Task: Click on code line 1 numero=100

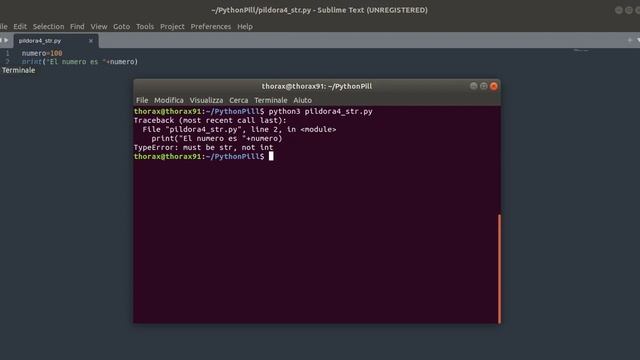Action: tap(42, 53)
